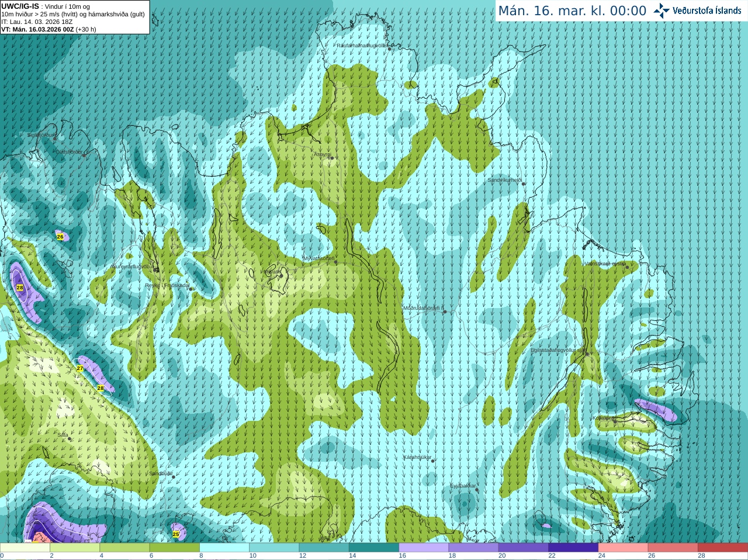748x560 pixels.
Task: Pick the 22–24 m/s dark indigo legend swatch
Action: (573, 548)
